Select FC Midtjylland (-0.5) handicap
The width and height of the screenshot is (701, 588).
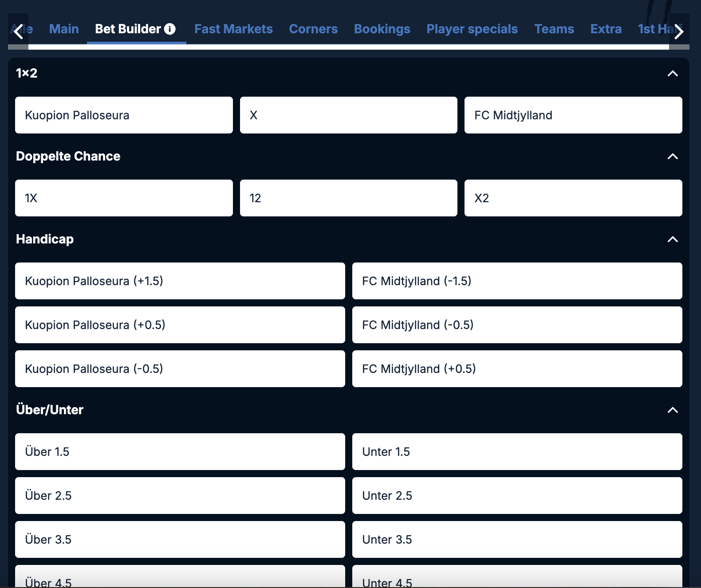click(517, 325)
